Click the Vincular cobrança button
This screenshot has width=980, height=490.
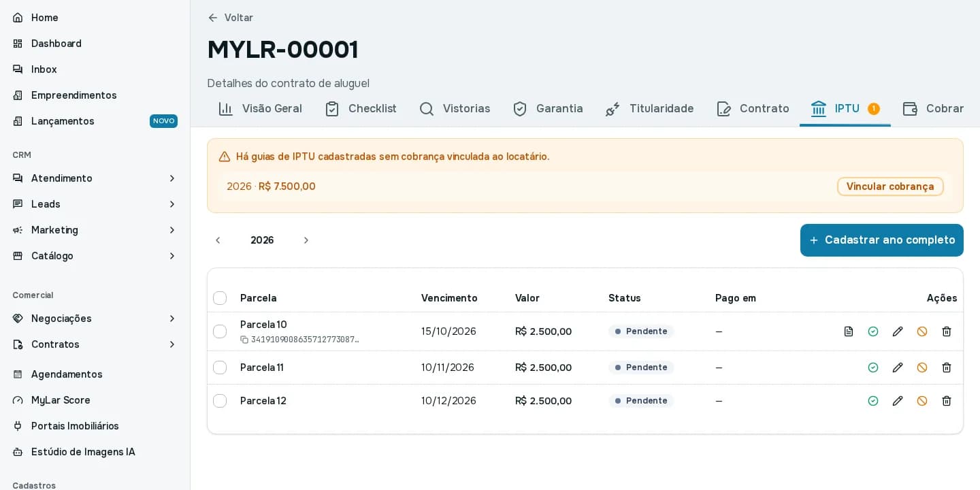890,186
